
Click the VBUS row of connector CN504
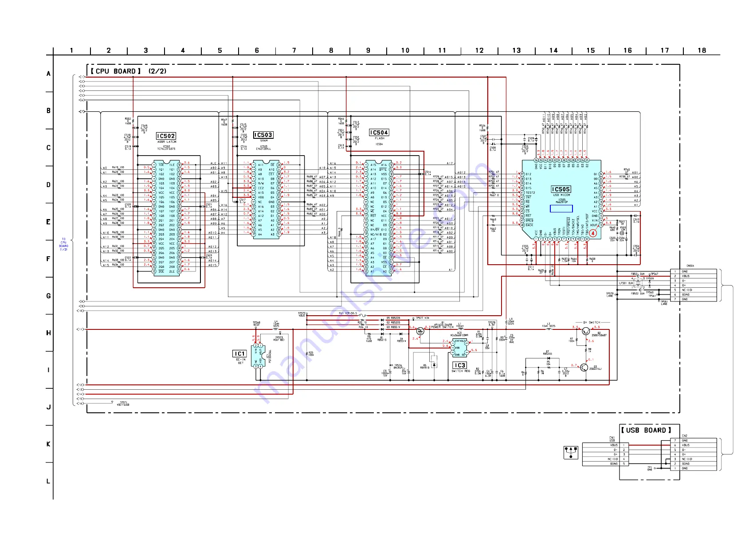click(x=693, y=276)
